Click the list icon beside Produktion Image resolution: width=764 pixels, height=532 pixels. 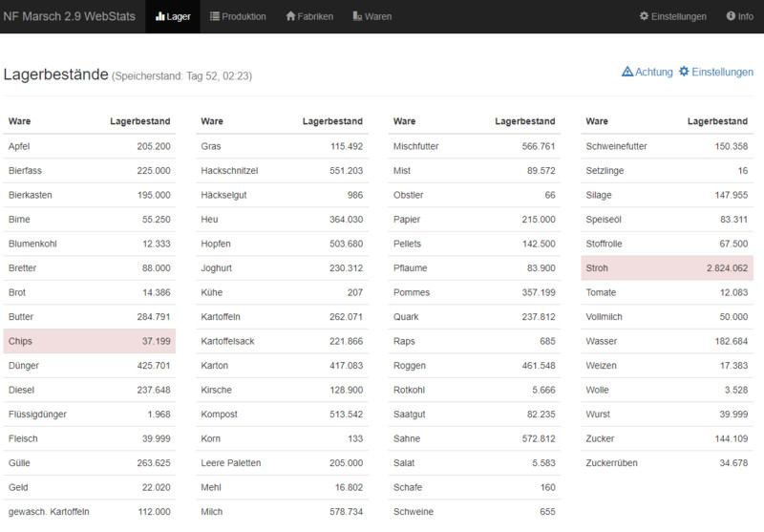215,16
